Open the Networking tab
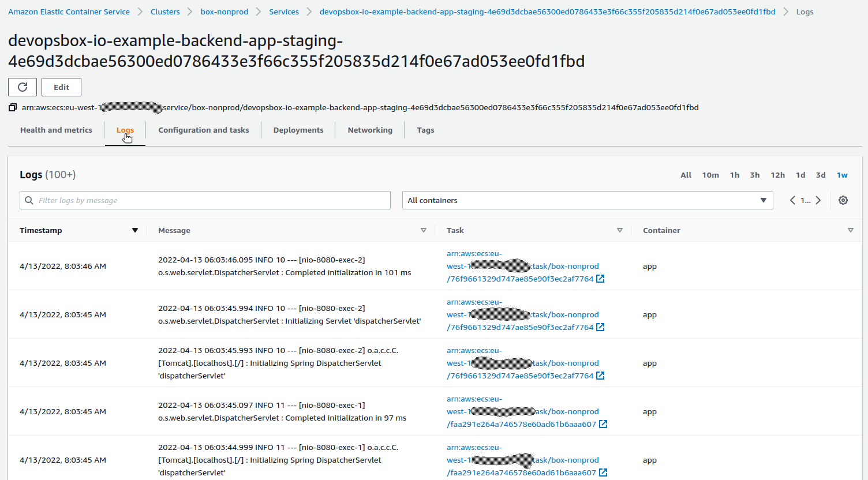The height and width of the screenshot is (480, 868). pyautogui.click(x=370, y=130)
